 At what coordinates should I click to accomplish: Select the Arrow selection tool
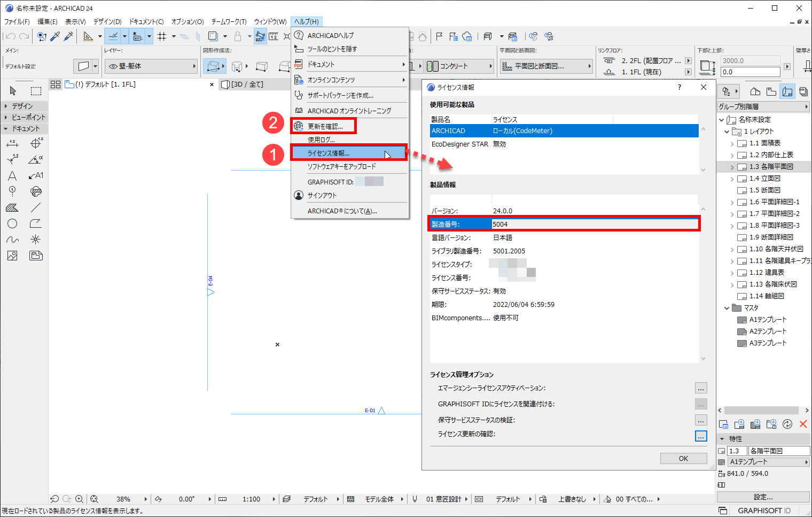point(13,90)
